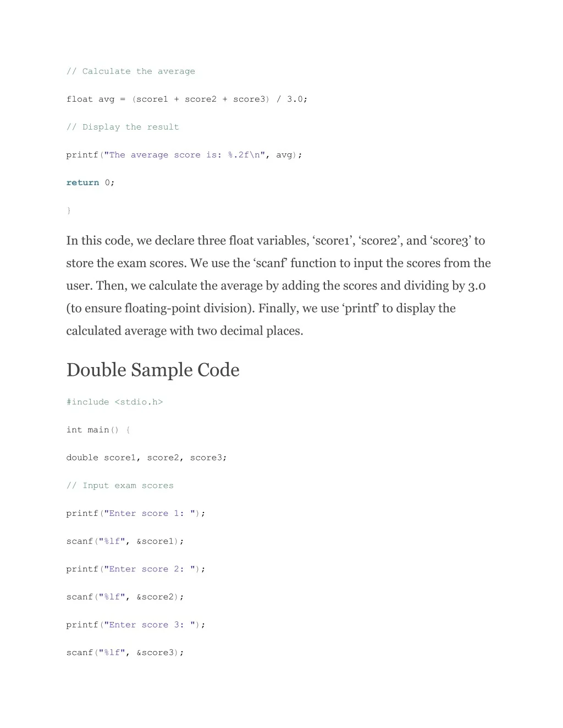Click the printf 'Enter score 3:' line

point(136,625)
